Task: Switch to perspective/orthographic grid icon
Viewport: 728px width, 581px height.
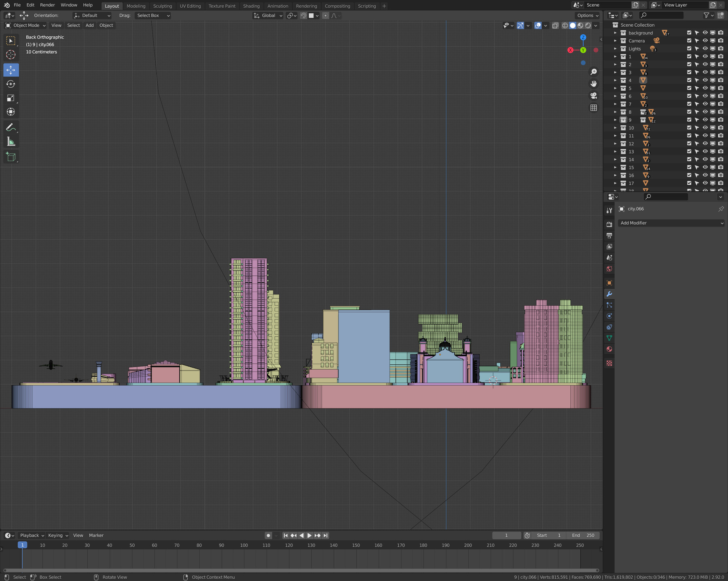Action: coord(593,108)
